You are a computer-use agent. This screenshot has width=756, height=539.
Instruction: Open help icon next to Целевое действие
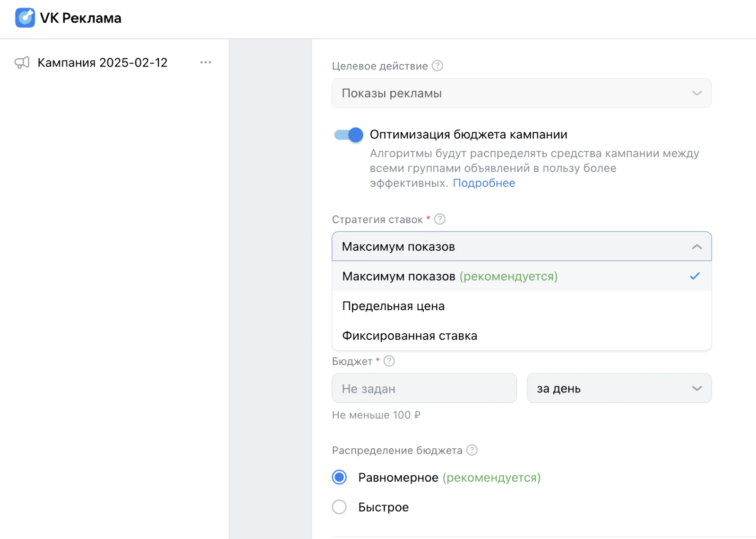tap(438, 66)
